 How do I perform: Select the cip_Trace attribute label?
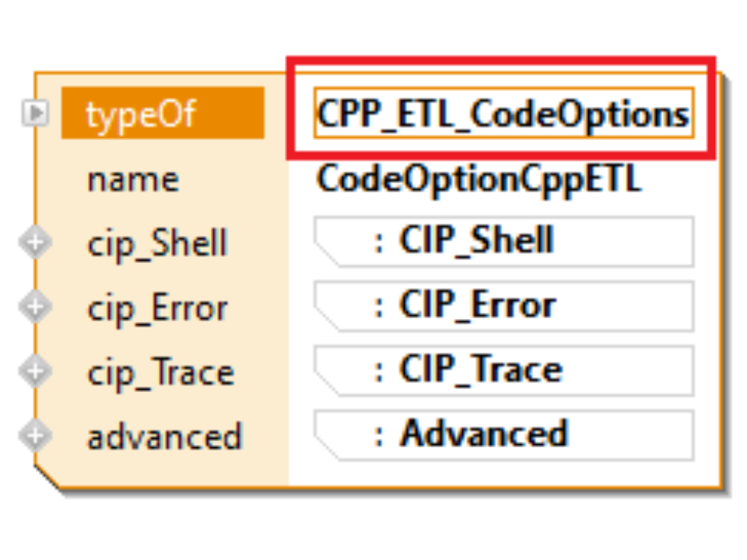tap(160, 373)
